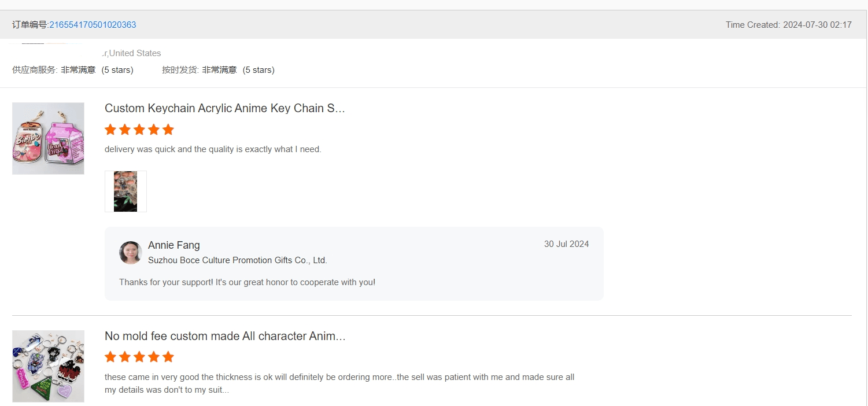
Task: Open the pink milk carton keychain product image
Action: [48, 139]
